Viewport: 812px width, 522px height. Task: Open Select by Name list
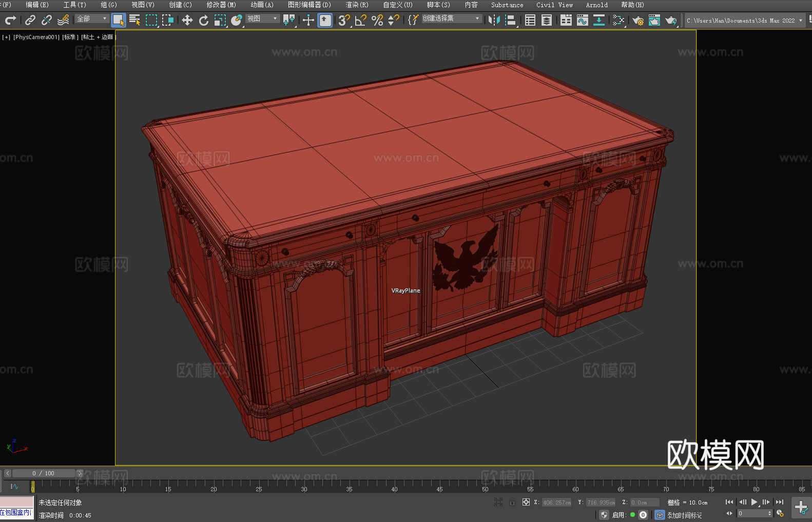(x=135, y=20)
